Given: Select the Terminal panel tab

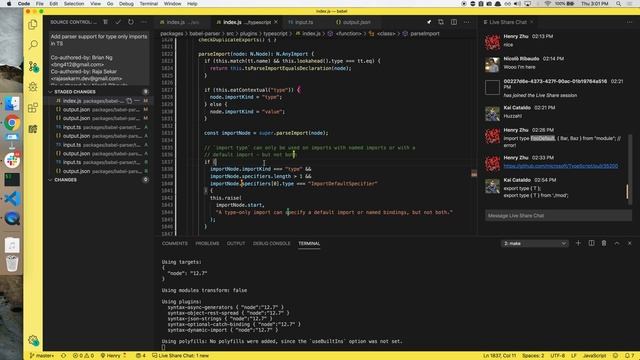Looking at the screenshot, I should coord(309,243).
